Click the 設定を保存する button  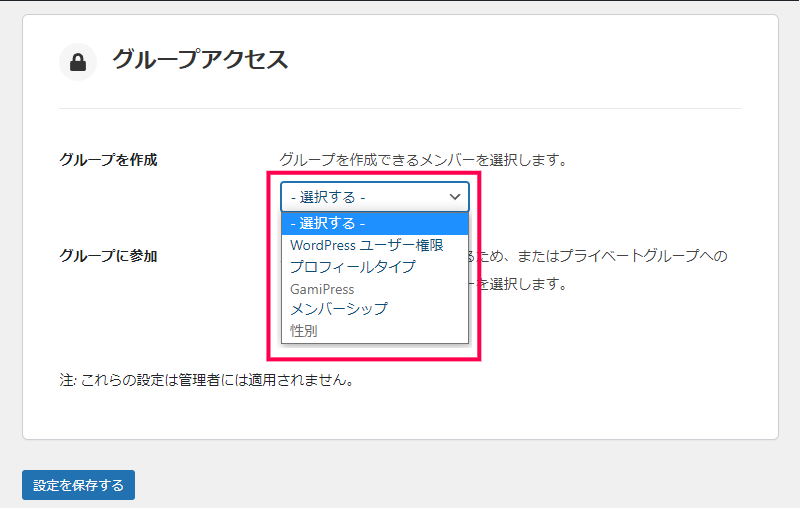click(x=79, y=485)
